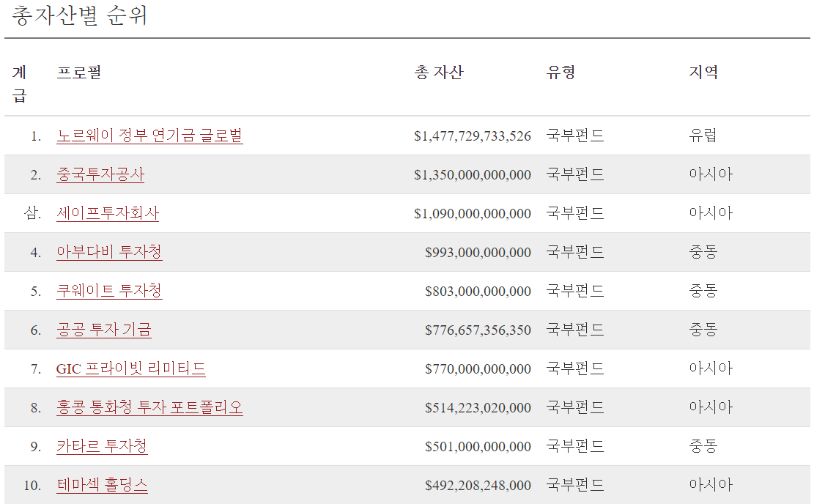Click the 총 자산 column header
Viewport: 814px width, 504px height.
(439, 72)
